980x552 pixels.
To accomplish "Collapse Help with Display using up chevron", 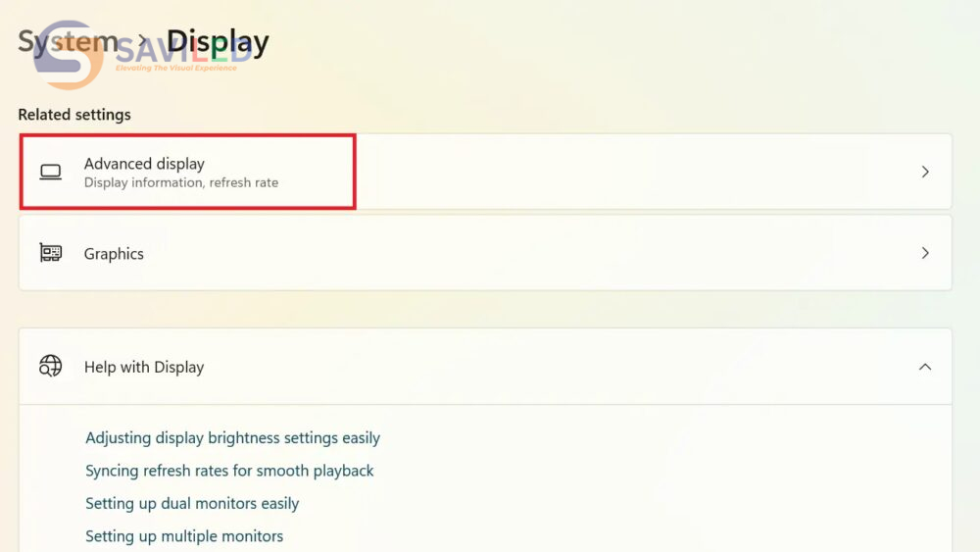I will coord(925,367).
